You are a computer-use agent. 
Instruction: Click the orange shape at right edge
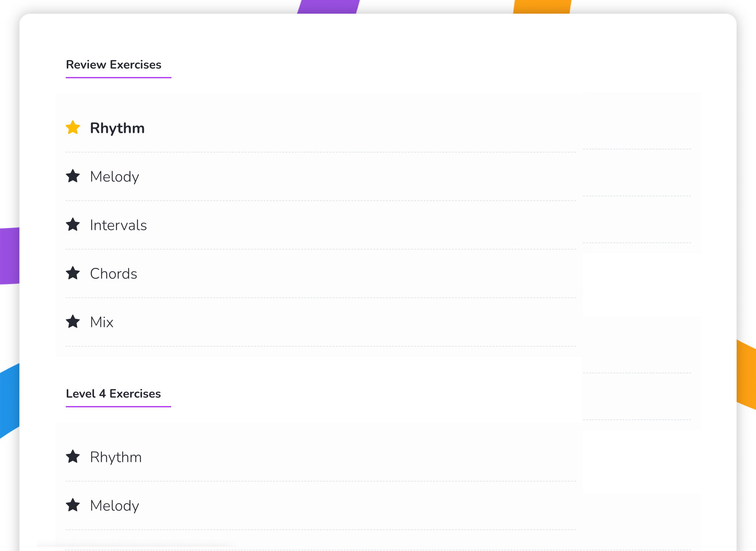coord(746,375)
